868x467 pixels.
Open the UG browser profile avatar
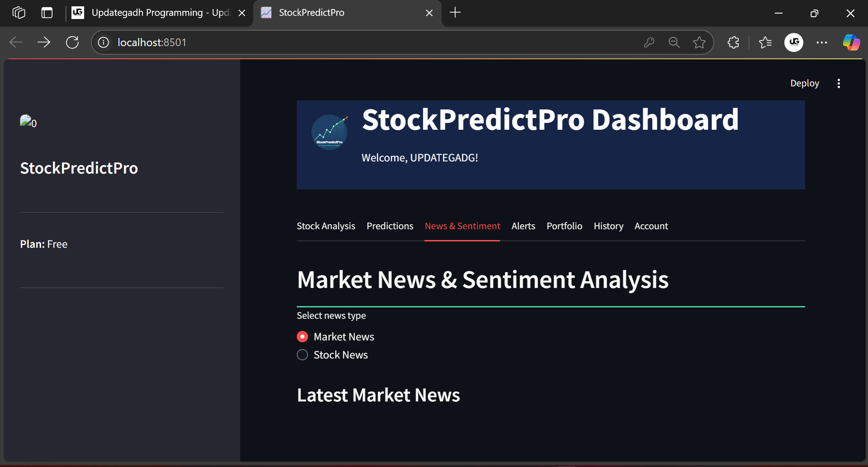(x=794, y=42)
